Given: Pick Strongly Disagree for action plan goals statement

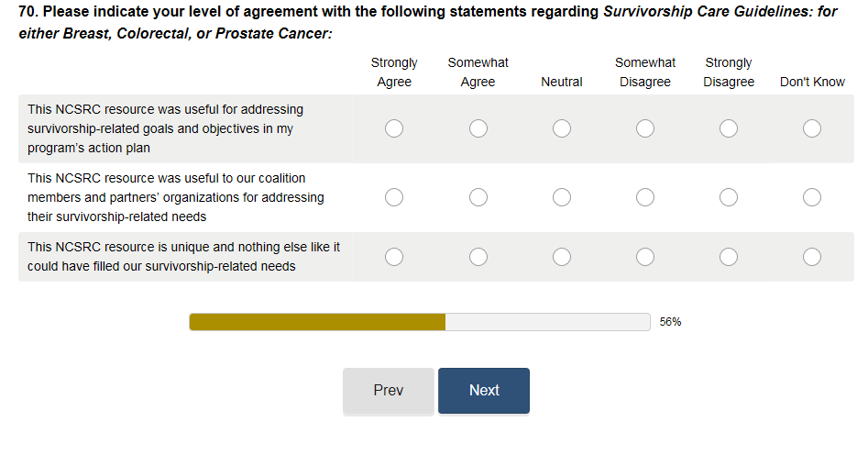Looking at the screenshot, I should (729, 128).
